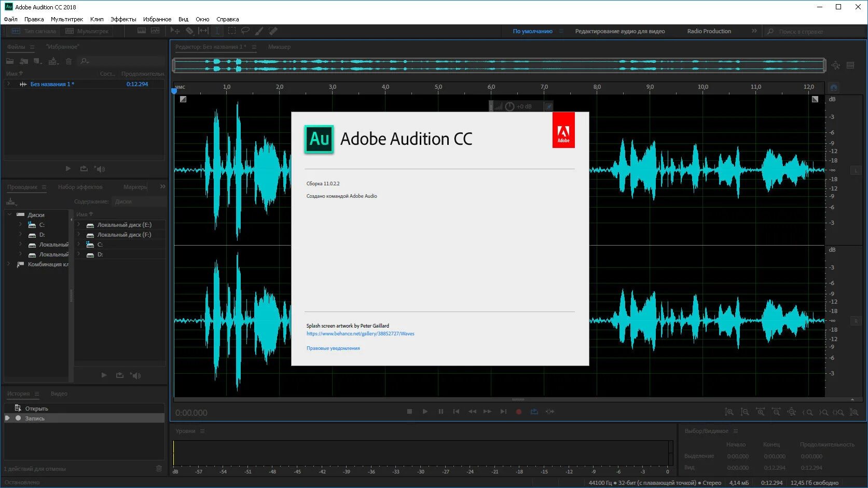This screenshot has width=868, height=488.
Task: Select the По умолчанию workspace
Action: (532, 31)
